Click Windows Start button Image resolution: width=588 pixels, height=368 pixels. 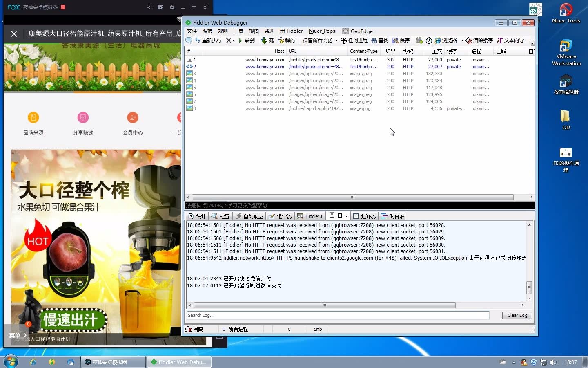(11, 362)
